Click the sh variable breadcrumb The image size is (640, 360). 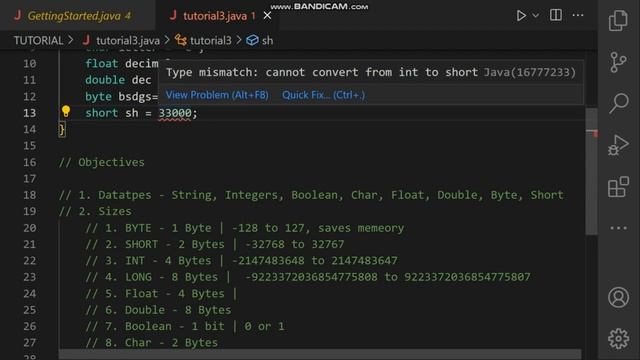pyautogui.click(x=260, y=40)
